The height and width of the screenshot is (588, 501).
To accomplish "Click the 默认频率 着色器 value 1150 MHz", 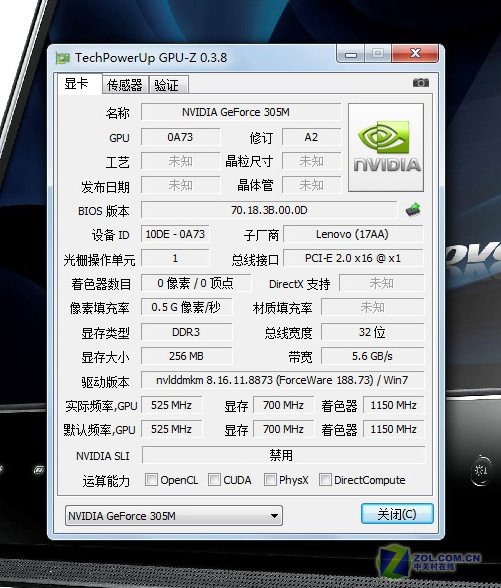I will pyautogui.click(x=393, y=429).
